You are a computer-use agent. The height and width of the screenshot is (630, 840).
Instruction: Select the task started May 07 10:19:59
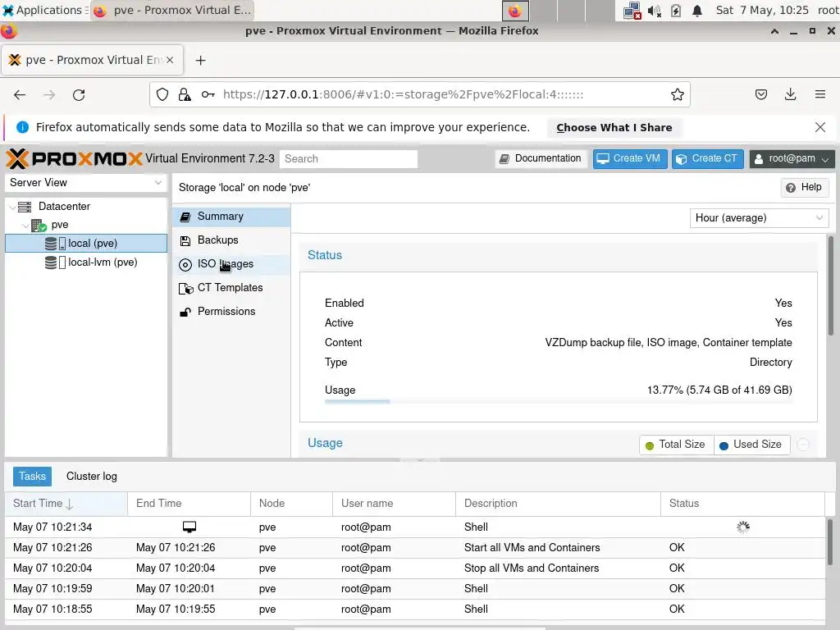[x=415, y=589]
